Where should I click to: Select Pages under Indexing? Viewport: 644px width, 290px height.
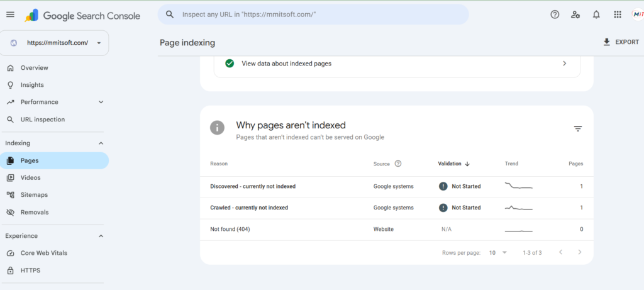point(54,160)
